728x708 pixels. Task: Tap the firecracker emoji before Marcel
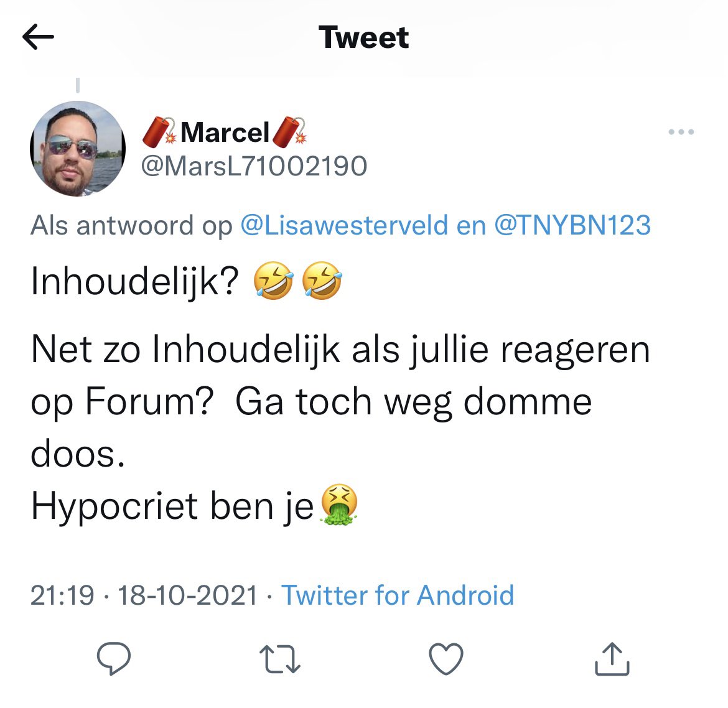159,132
